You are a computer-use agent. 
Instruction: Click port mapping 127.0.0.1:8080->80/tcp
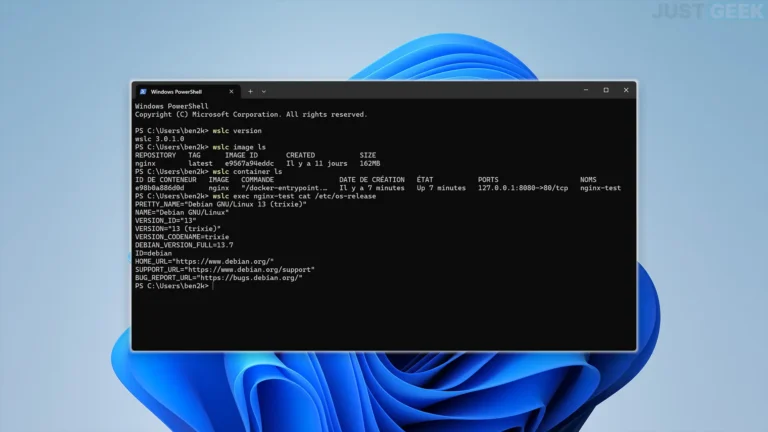(x=523, y=188)
